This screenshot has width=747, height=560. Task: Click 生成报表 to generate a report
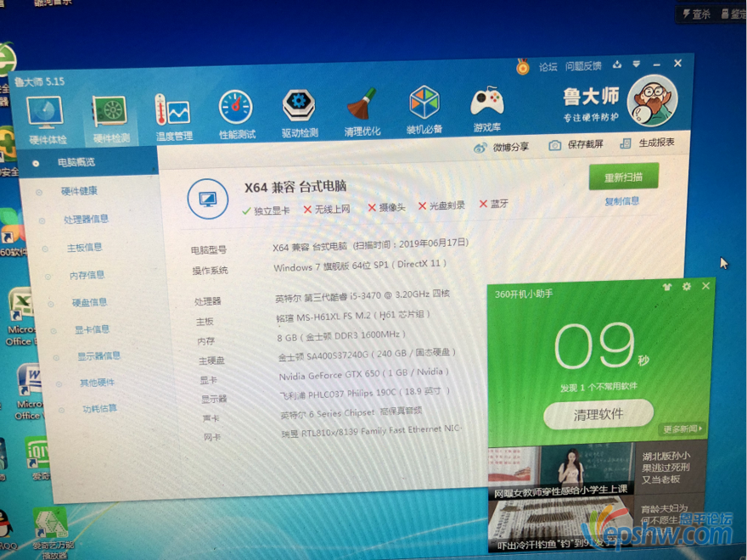coord(647,143)
